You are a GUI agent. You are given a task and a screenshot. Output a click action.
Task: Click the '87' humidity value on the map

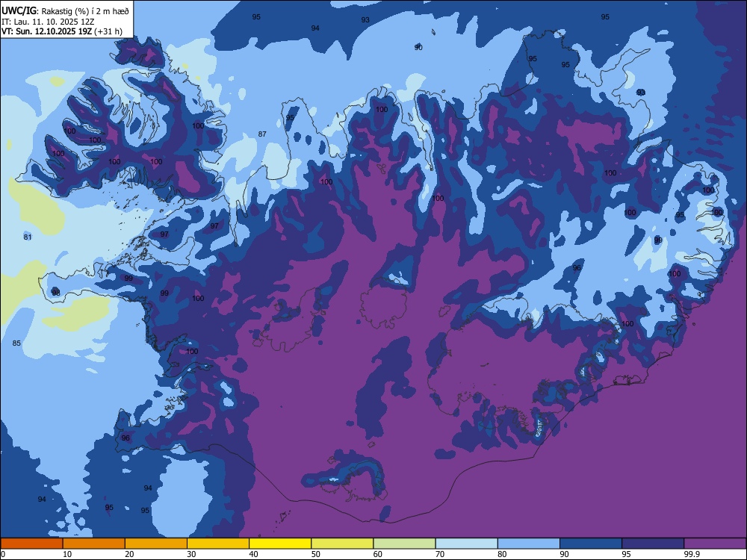262,134
